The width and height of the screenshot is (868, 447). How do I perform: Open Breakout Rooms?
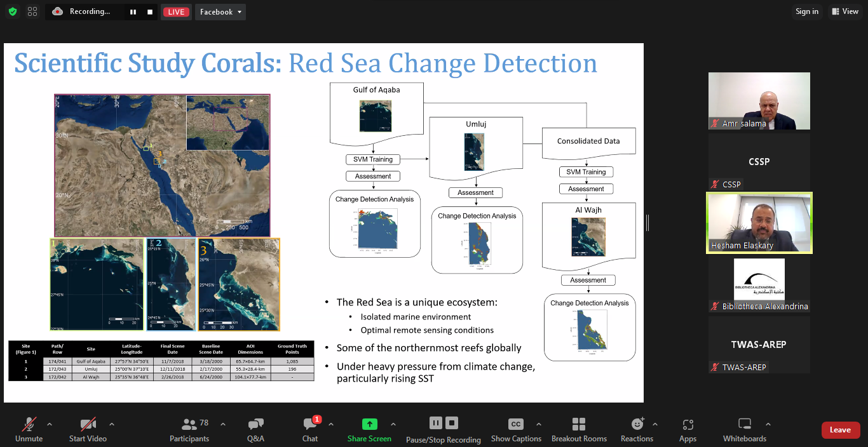click(x=578, y=430)
